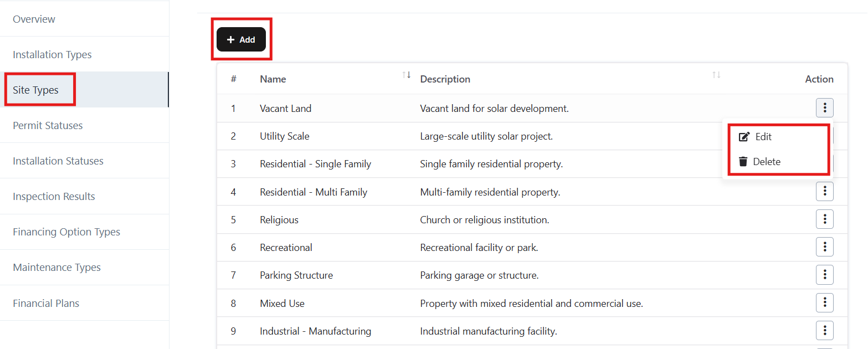Open Permit Statuses settings page
The image size is (868, 349).
point(48,126)
